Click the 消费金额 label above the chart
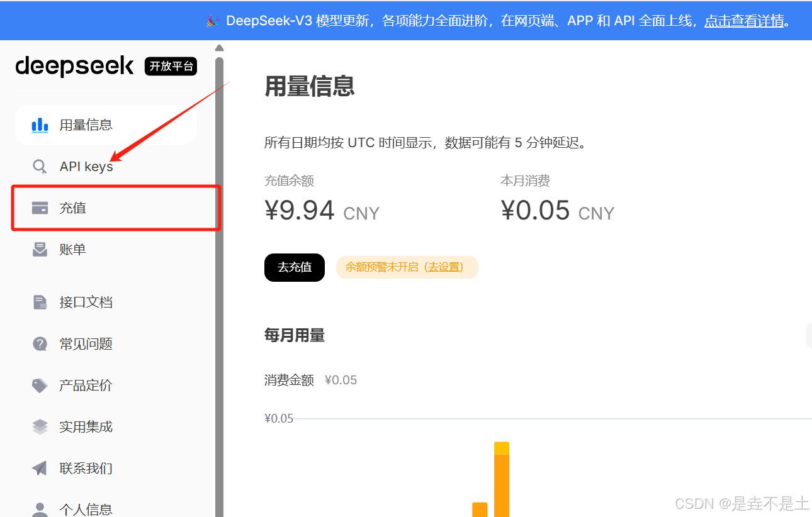Image resolution: width=812 pixels, height=517 pixels. point(289,380)
